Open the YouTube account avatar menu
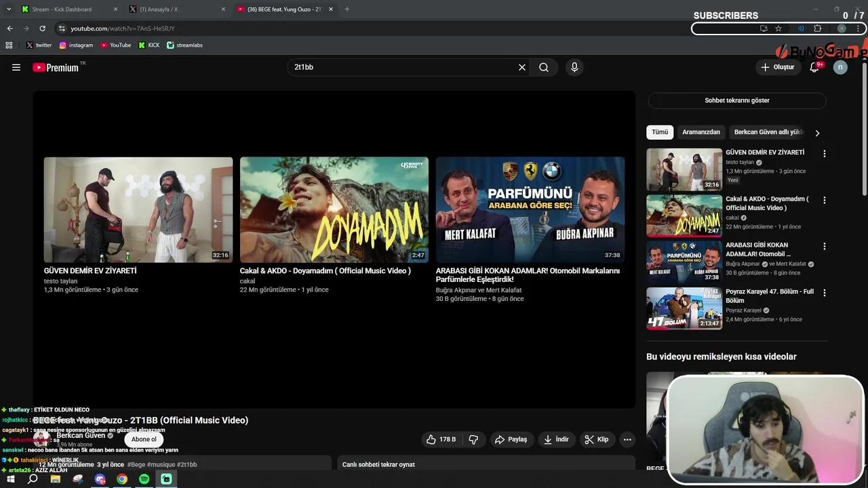This screenshot has height=488, width=868. point(840,67)
